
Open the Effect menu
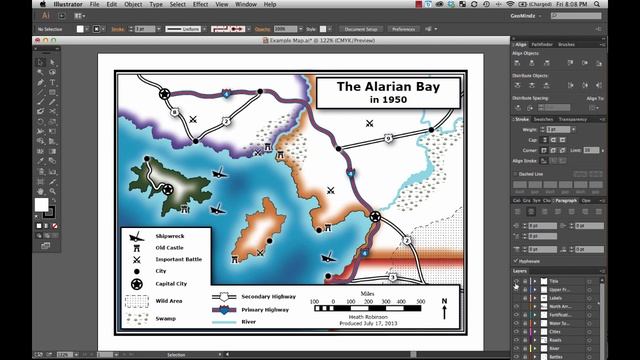click(200, 4)
